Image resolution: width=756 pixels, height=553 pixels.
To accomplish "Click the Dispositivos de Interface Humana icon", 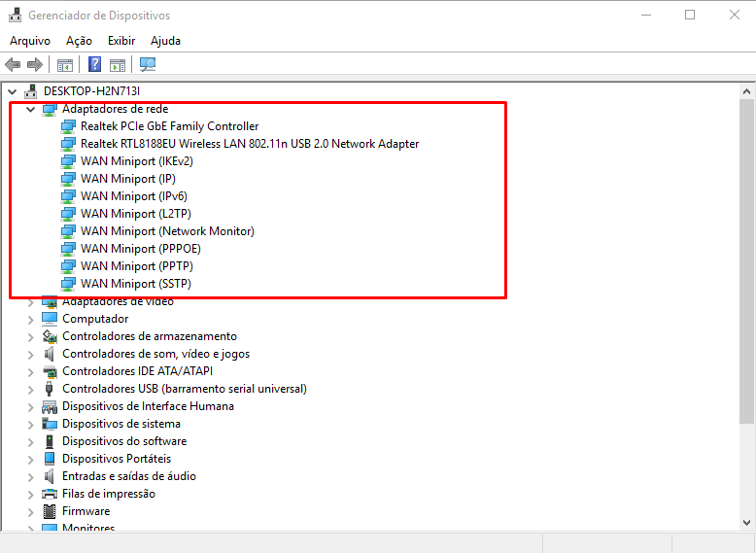I will click(x=50, y=406).
